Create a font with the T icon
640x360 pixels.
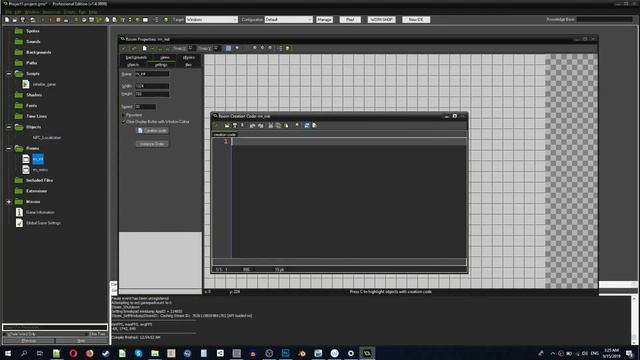[123, 20]
